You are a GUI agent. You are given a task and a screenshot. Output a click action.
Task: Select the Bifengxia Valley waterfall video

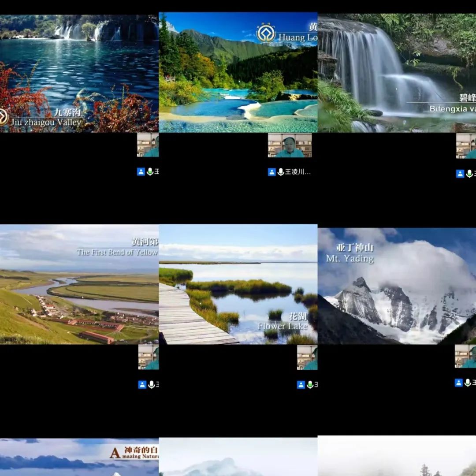pyautogui.click(x=397, y=73)
